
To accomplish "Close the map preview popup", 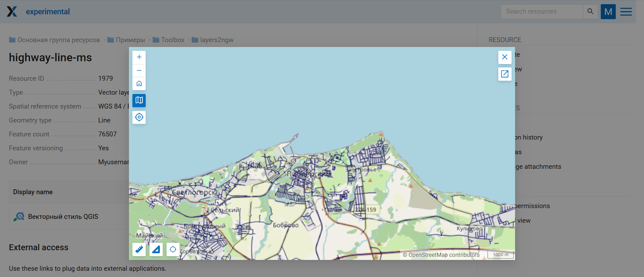I will [x=505, y=57].
